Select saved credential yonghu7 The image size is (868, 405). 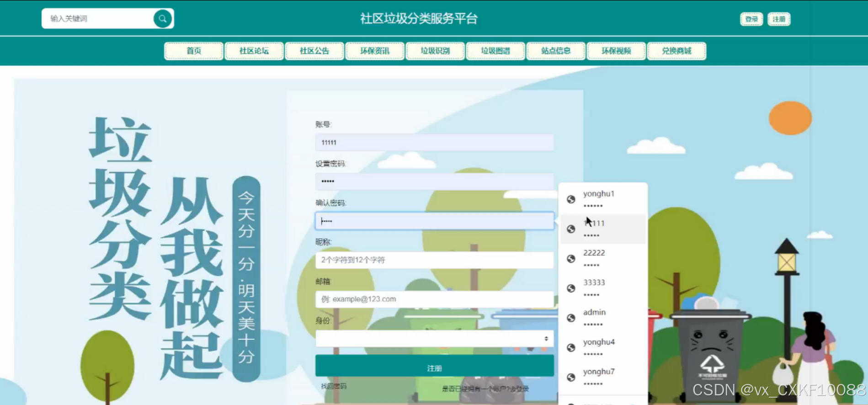[x=603, y=378]
